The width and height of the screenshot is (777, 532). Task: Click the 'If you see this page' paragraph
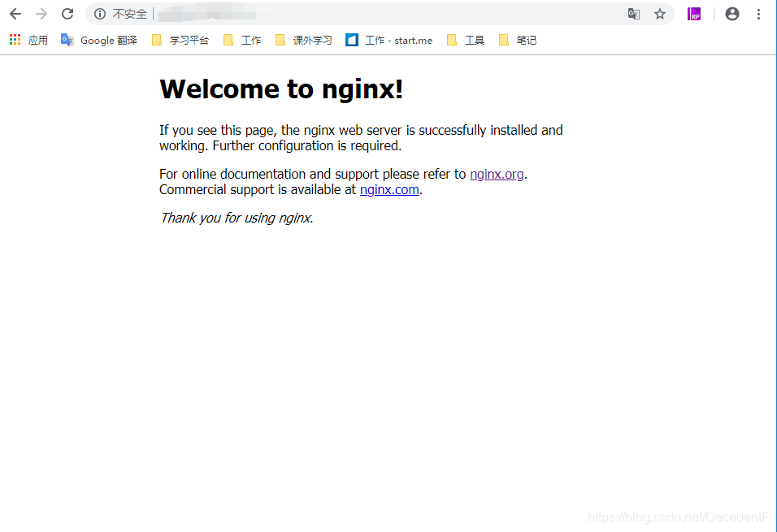pos(361,138)
